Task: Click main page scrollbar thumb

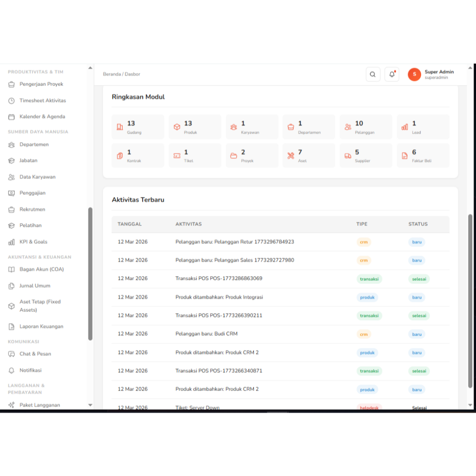Action: [x=470, y=301]
